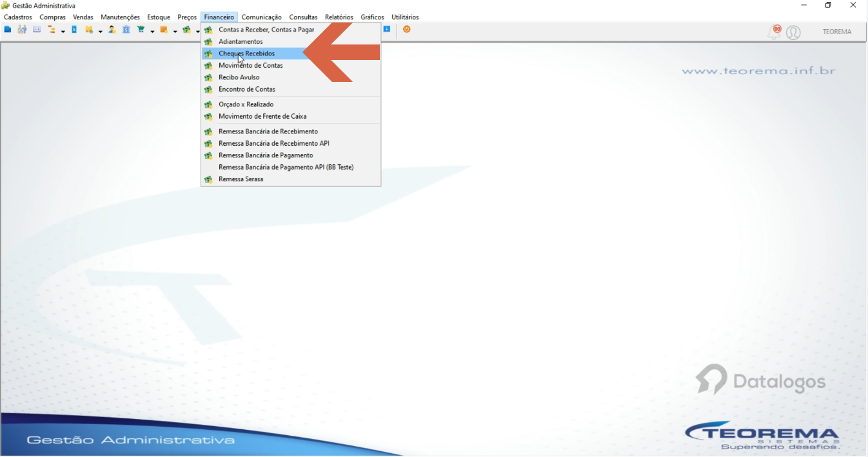Select Contas a Receber, Contas a Pagar
Screen dimensions: 868x457
click(x=291, y=30)
